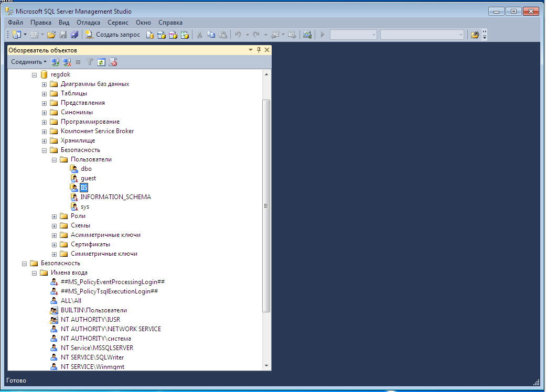Screen dimensions: 546x392
Task: Click the MDX query icon
Action: pyautogui.click(x=161, y=35)
